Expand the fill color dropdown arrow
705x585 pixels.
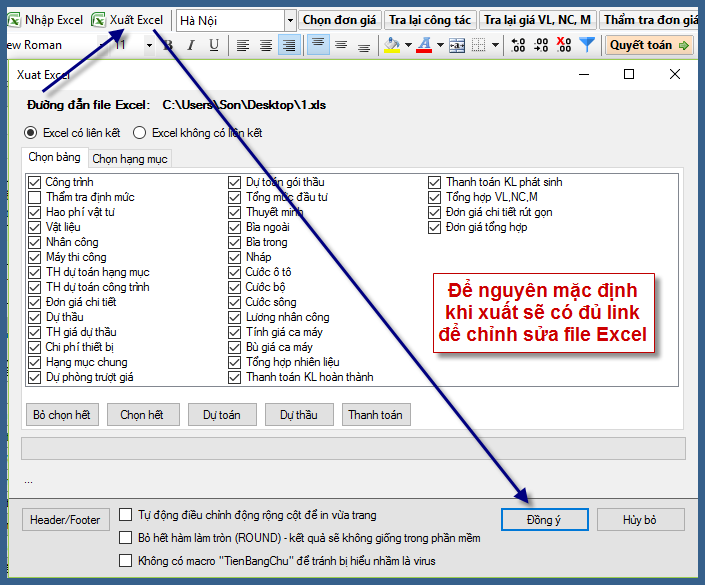click(x=407, y=45)
